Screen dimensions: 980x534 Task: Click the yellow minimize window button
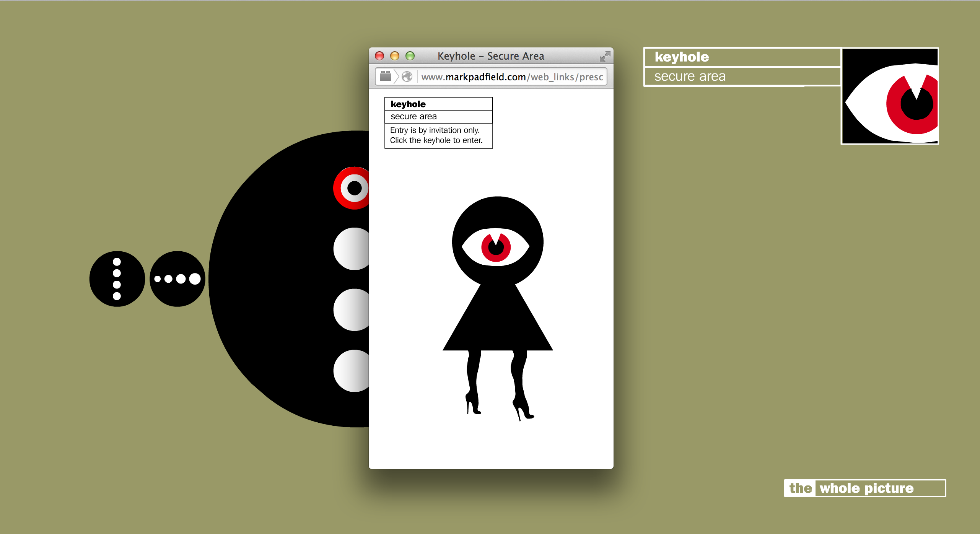point(395,56)
